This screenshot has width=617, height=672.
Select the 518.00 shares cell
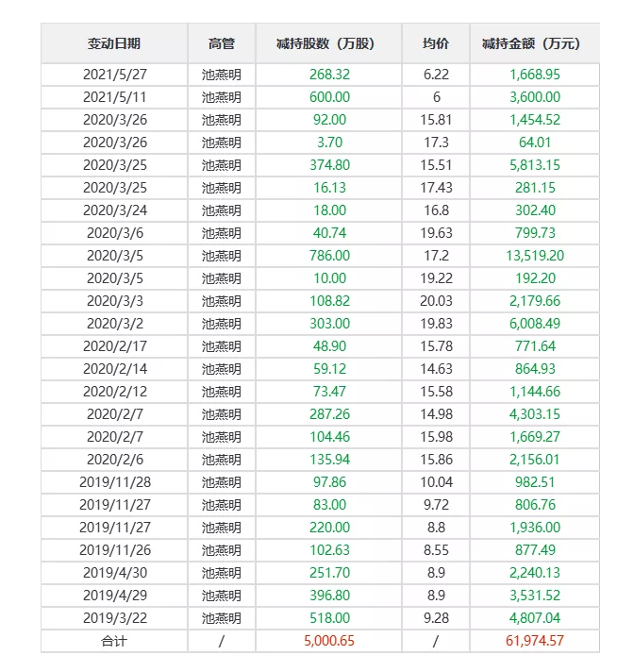[x=328, y=618]
